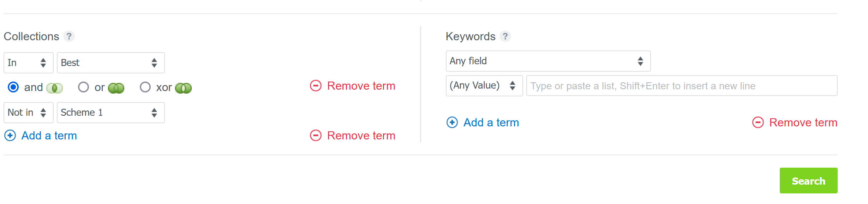Open the 'Scheme 1' collection dropdown
868x204 pixels.
click(x=111, y=113)
